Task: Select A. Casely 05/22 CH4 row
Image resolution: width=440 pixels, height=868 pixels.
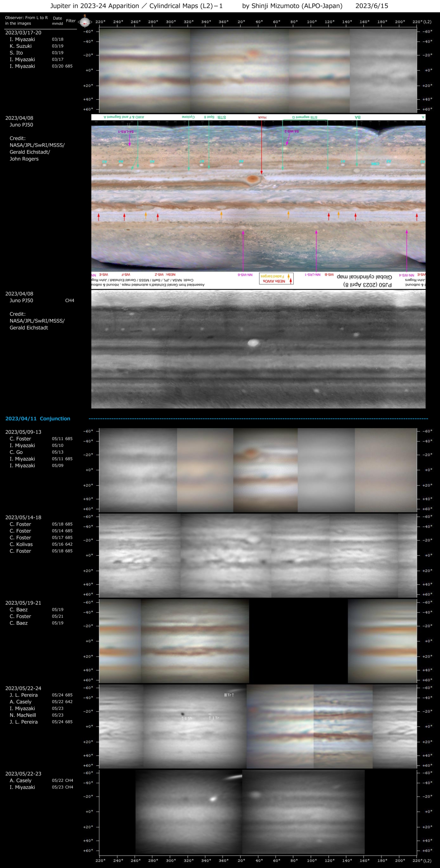Action: pos(41,780)
